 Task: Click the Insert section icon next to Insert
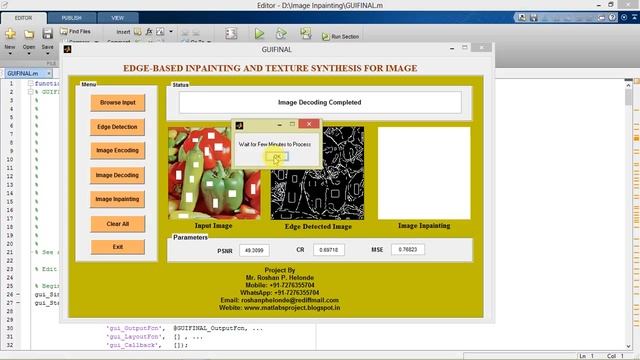pyautogui.click(x=138, y=31)
